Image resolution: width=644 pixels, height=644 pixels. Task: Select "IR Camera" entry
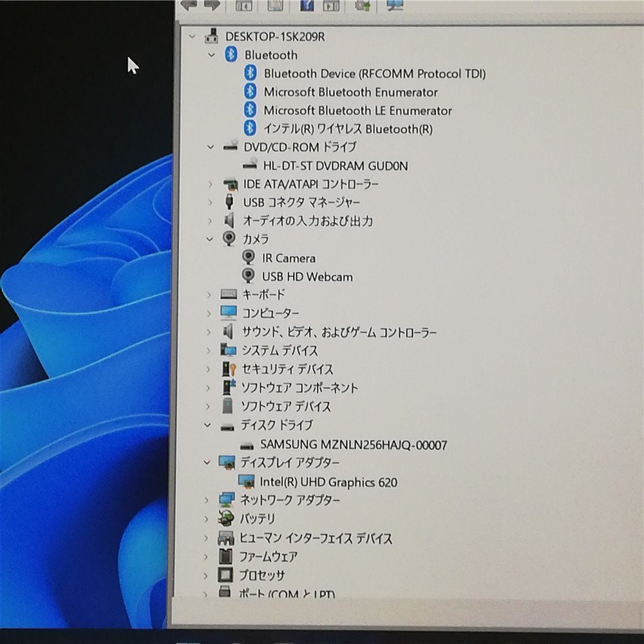pyautogui.click(x=289, y=258)
